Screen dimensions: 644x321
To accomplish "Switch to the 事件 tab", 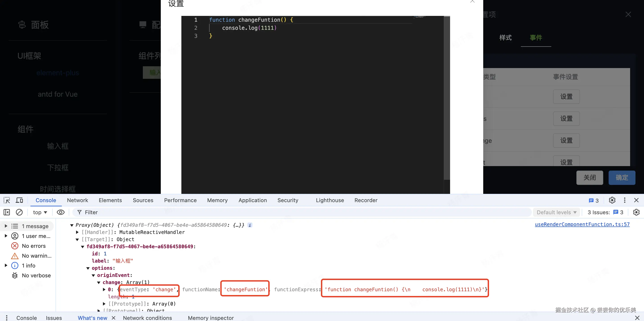I will [536, 38].
